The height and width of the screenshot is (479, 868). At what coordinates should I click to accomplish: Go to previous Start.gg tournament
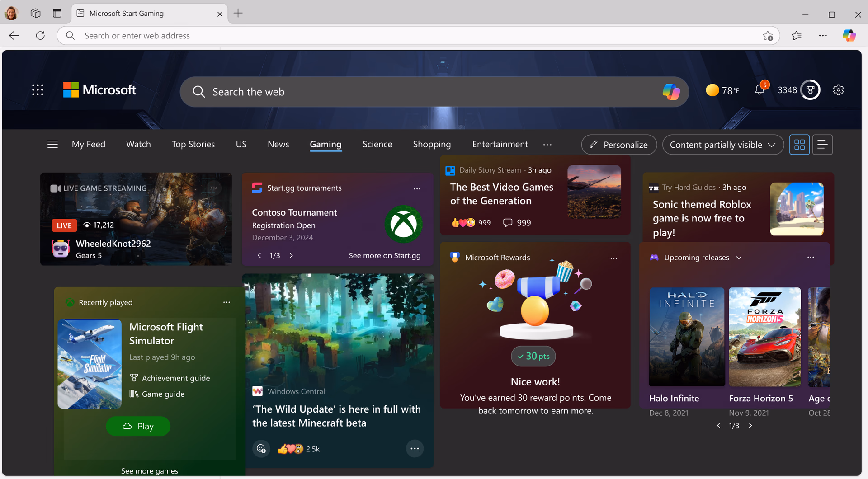(x=259, y=256)
